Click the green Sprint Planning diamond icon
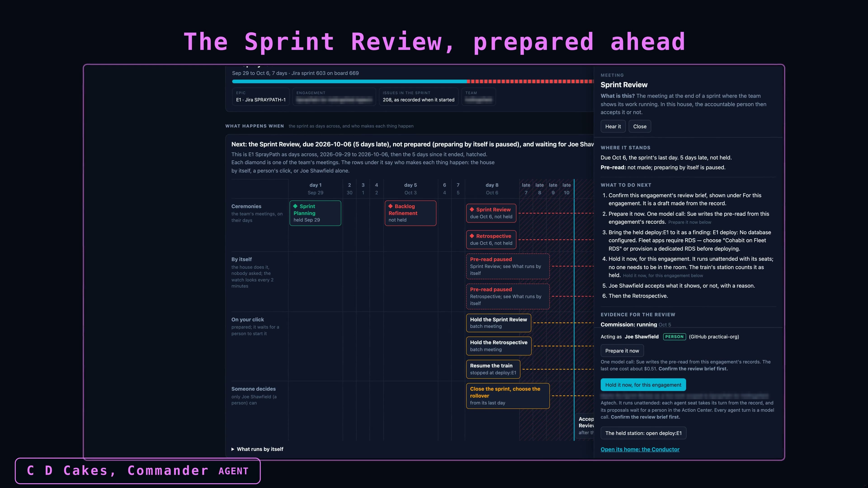868x488 pixels. pos(295,206)
